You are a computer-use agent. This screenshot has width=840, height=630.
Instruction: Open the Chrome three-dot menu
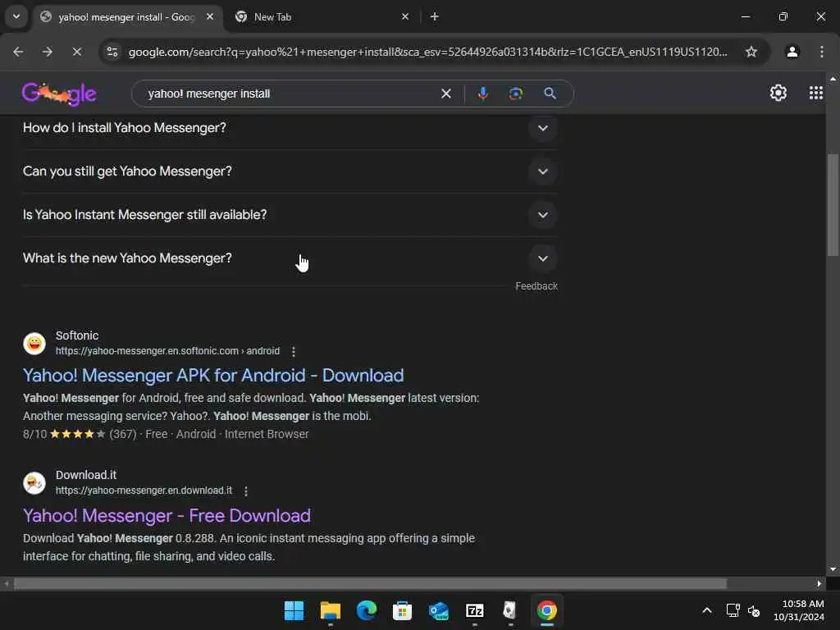coord(822,52)
